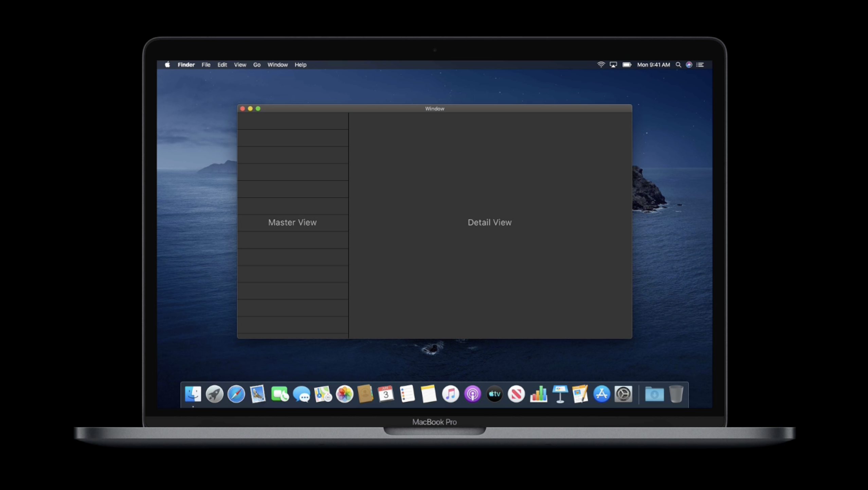Launch the Launchpad rocket icon
The height and width of the screenshot is (490, 868).
point(214,394)
